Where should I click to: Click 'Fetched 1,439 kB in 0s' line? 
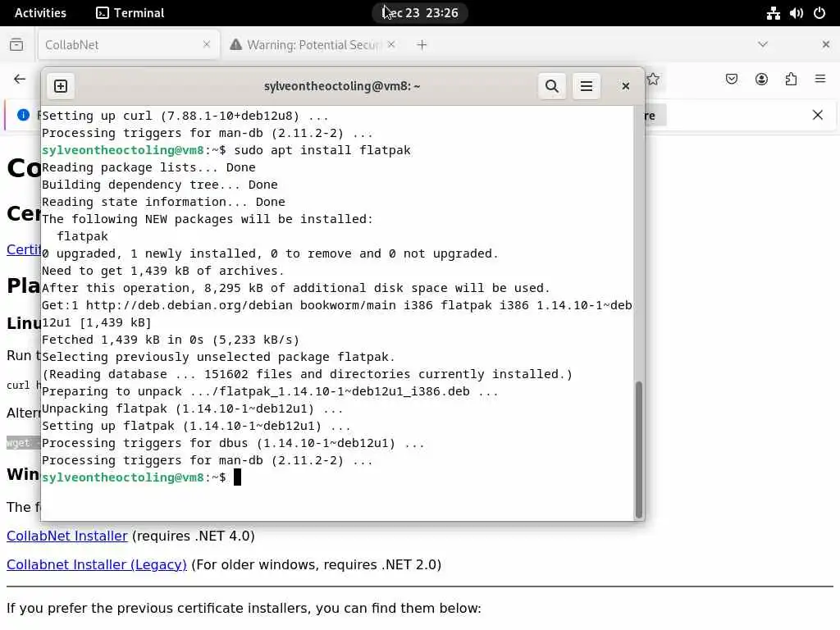(171, 340)
